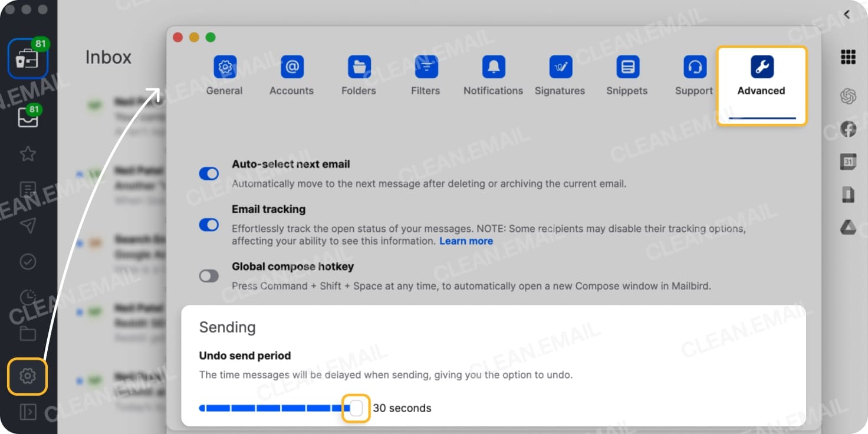Turn off Email tracking

pos(209,225)
